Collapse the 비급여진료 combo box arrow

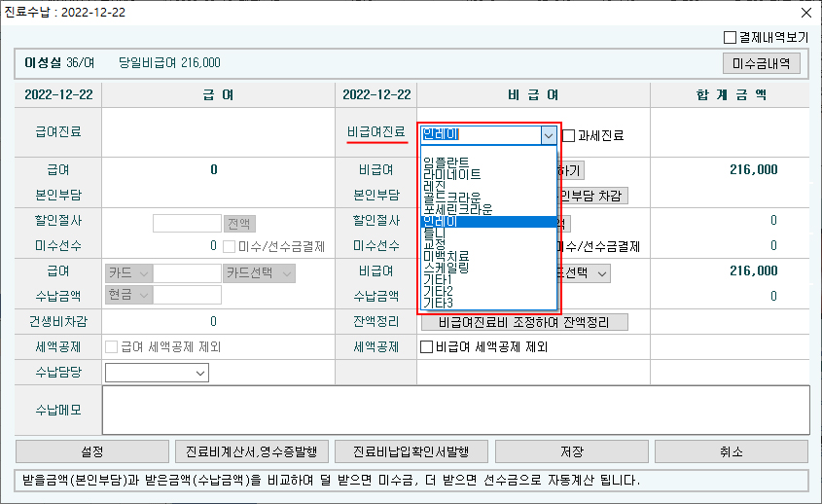(549, 136)
